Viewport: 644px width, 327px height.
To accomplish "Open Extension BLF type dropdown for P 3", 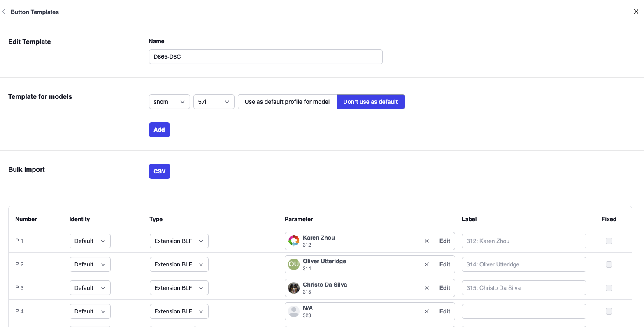I will tap(179, 288).
